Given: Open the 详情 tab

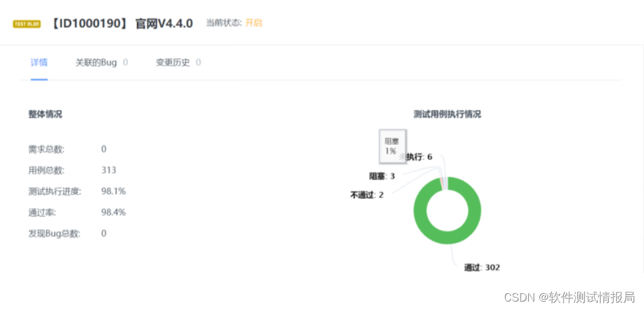Looking at the screenshot, I should (x=39, y=63).
